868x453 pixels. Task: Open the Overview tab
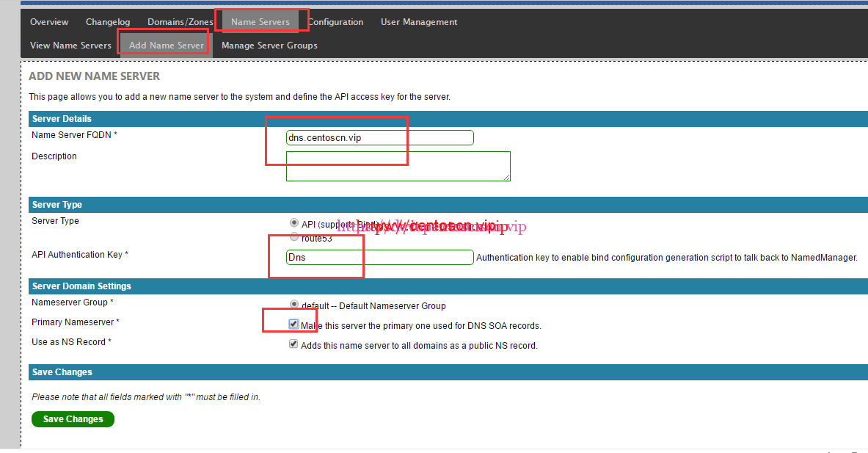point(49,22)
